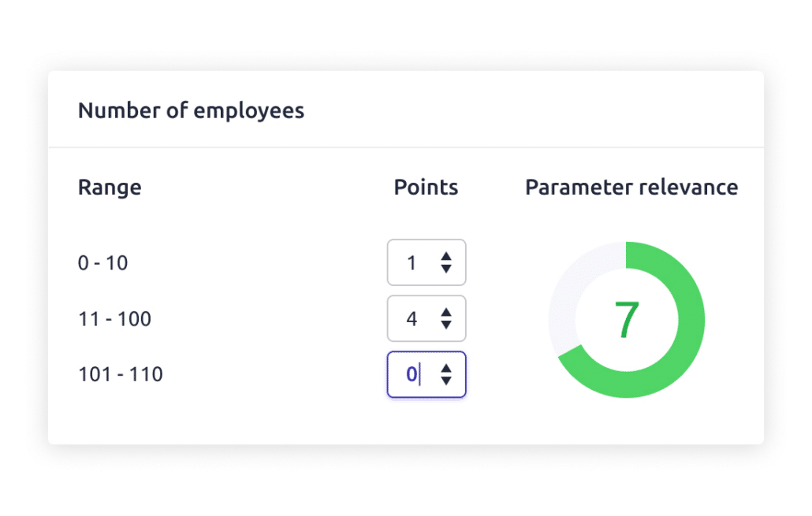Decrement the points value for the 11-100 range
This screenshot has height=516, width=812.
[447, 324]
